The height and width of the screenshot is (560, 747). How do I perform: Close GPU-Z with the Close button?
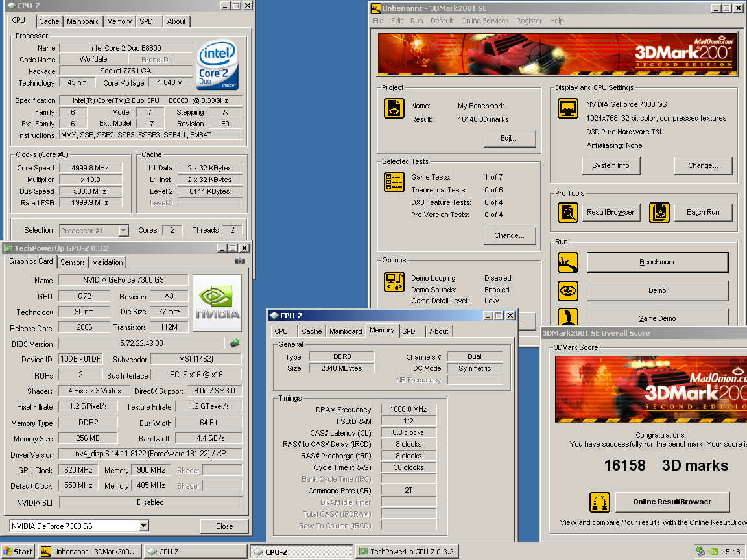tap(224, 526)
